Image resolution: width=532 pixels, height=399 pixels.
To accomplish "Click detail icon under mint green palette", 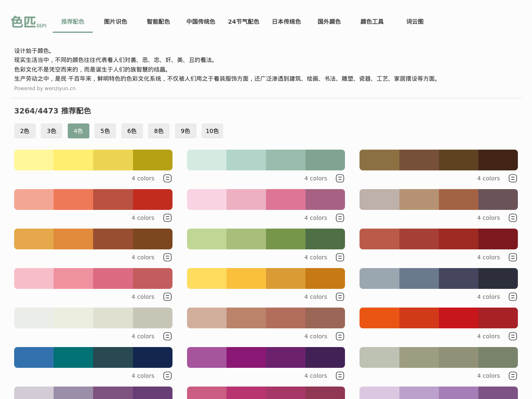I will click(340, 178).
